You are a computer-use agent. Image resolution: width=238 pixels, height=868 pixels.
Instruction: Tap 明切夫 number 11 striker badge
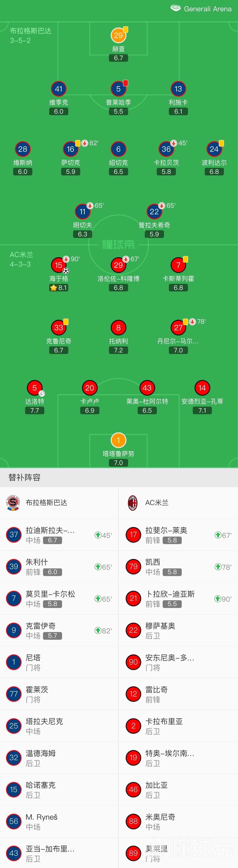coord(82,212)
